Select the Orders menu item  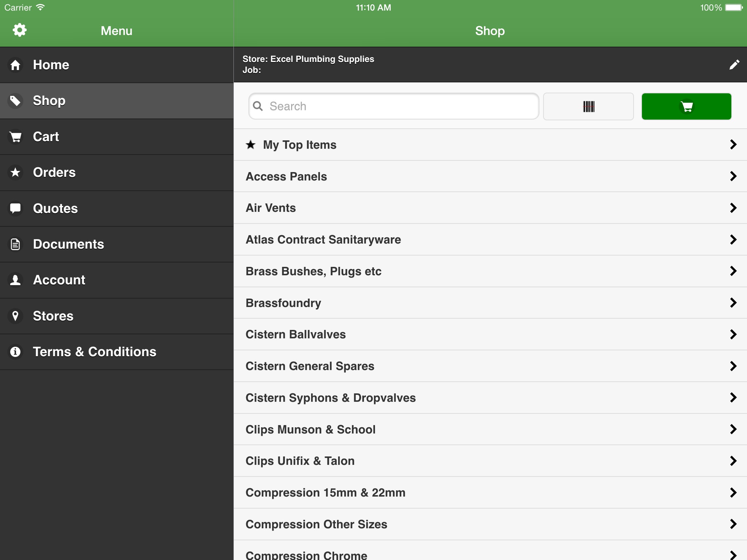pyautogui.click(x=117, y=172)
